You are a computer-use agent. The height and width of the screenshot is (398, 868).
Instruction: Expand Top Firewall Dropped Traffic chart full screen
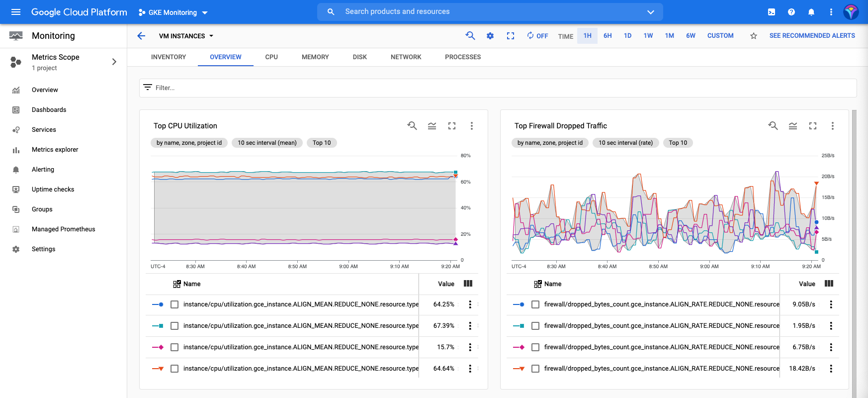click(813, 126)
